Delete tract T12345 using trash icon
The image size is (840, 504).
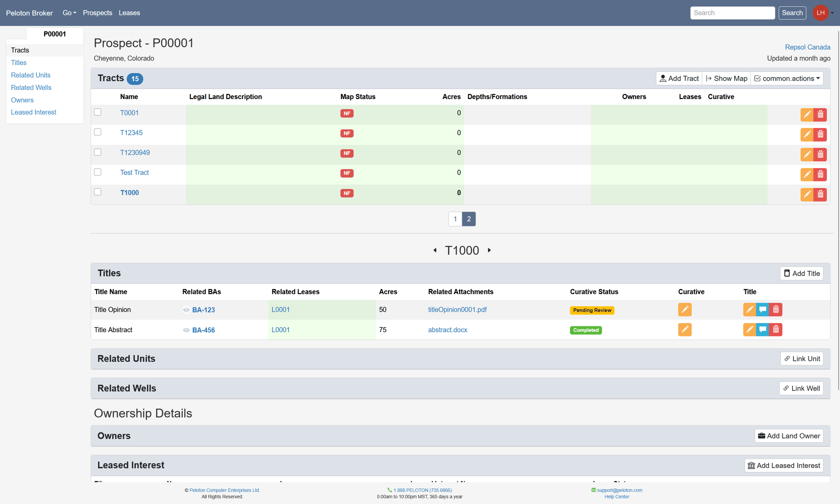pyautogui.click(x=820, y=134)
